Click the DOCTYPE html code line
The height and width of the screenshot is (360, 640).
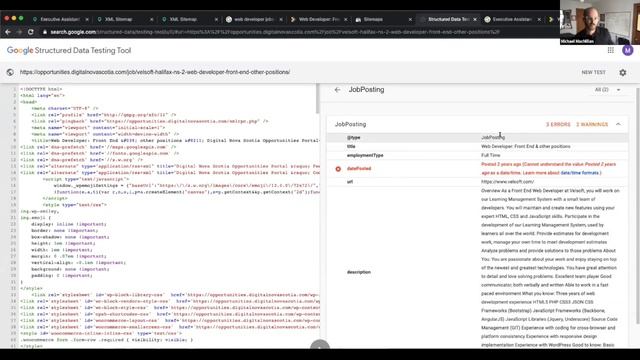(41, 89)
